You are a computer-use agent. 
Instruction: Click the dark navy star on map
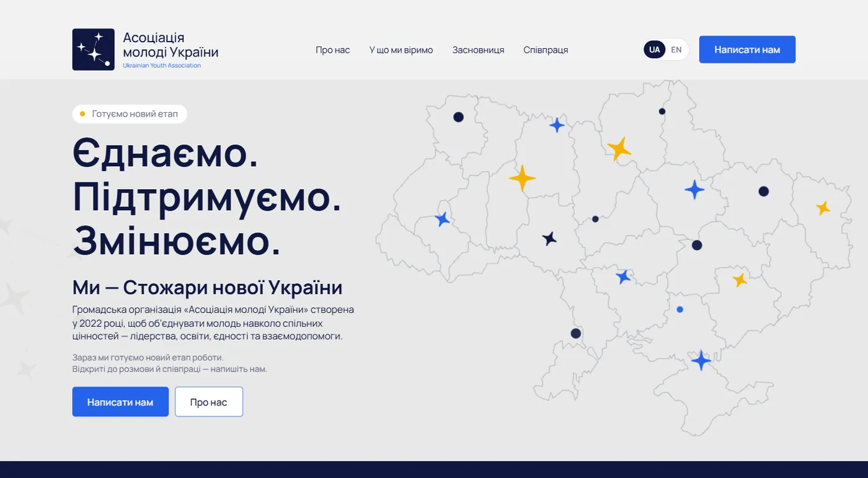tap(549, 238)
